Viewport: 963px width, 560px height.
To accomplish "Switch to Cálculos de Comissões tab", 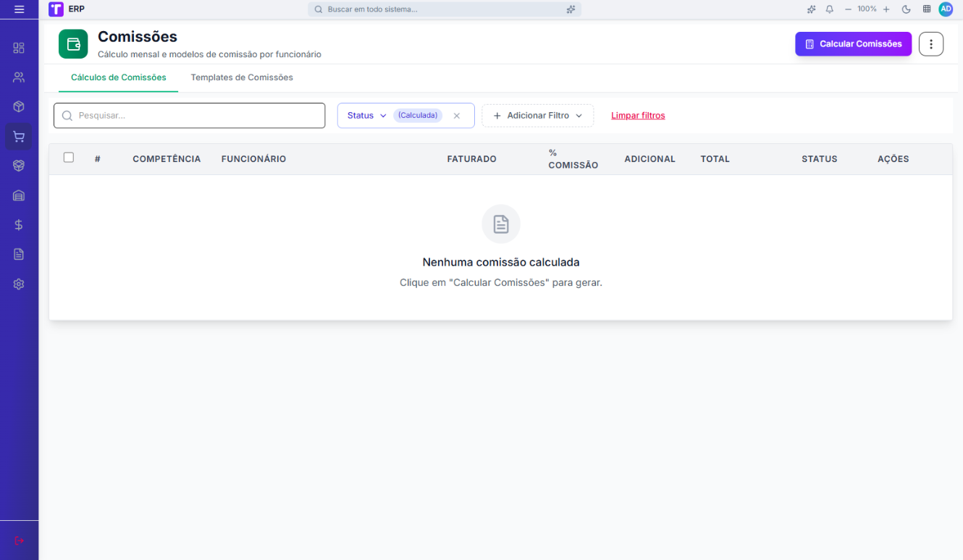I will 119,77.
